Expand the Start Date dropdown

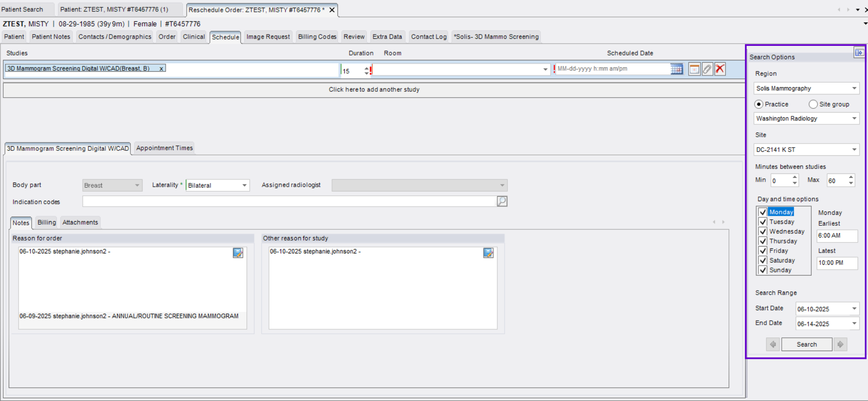coord(854,309)
